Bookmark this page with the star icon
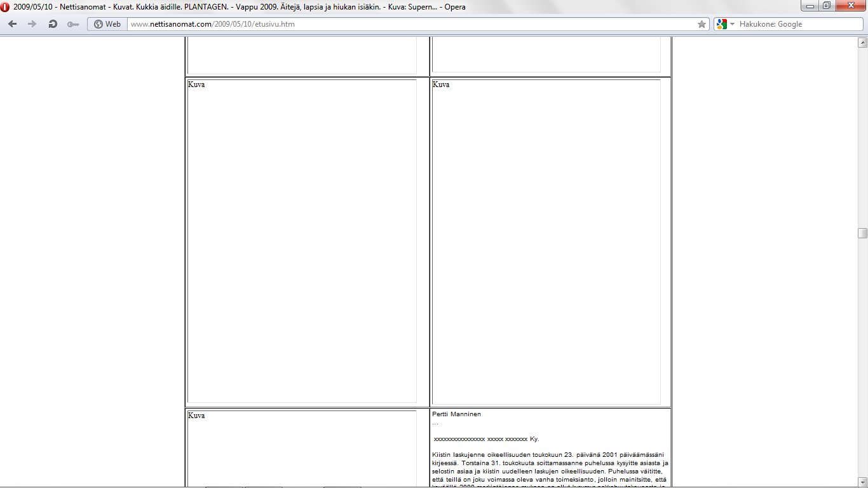Screen dimensions: 868x488 tap(702, 24)
